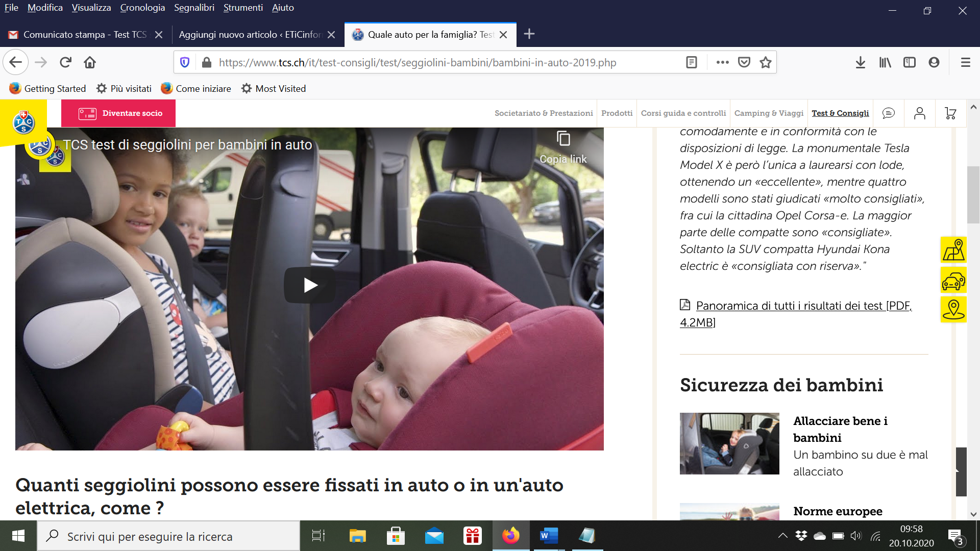Save page to Pocket icon
980x551 pixels.
point(744,62)
